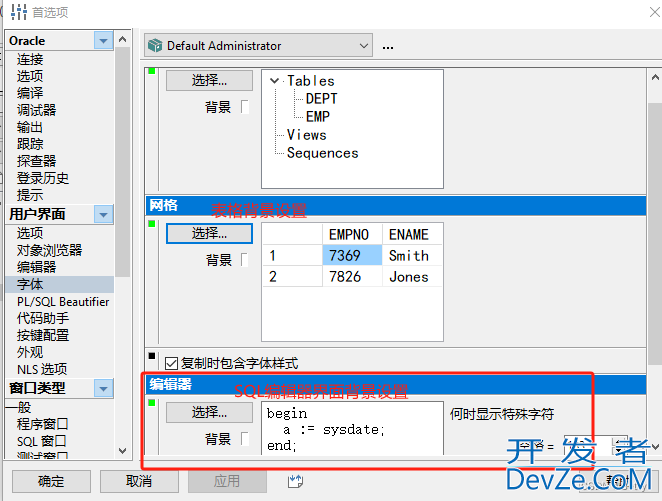Click the 应用 button
The height and width of the screenshot is (501, 662).
[227, 481]
